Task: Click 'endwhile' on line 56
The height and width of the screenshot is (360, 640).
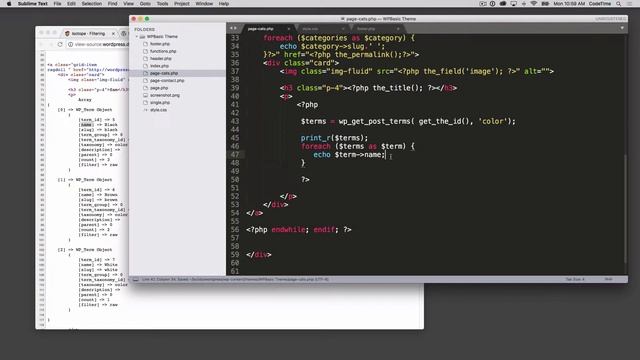Action: (288, 229)
